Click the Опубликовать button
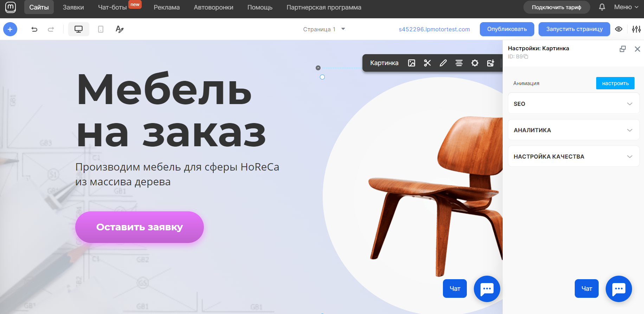 pyautogui.click(x=507, y=29)
